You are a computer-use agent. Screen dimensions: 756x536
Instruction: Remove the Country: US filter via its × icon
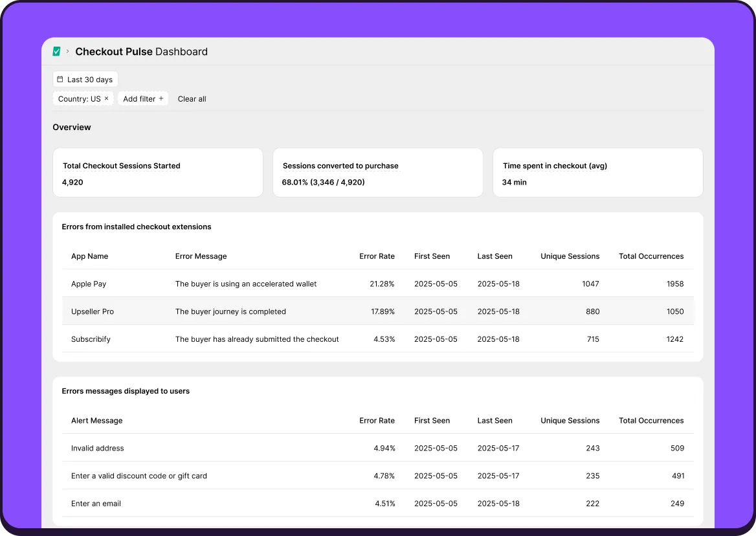106,98
